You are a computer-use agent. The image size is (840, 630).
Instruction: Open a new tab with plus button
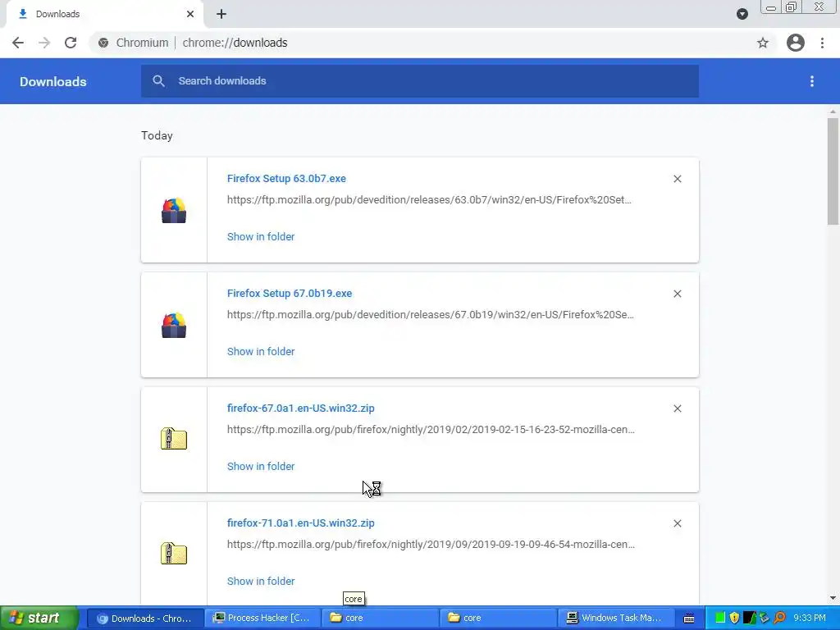pyautogui.click(x=221, y=14)
